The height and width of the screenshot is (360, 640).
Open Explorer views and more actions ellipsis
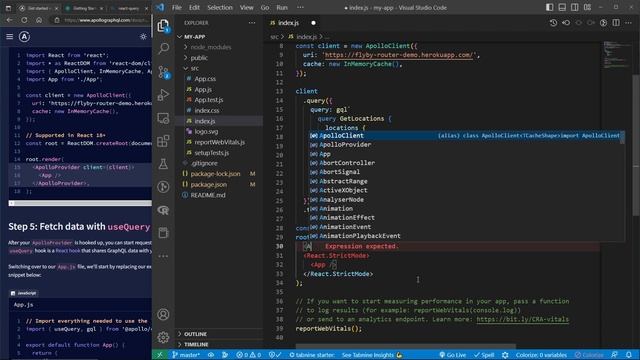point(252,23)
